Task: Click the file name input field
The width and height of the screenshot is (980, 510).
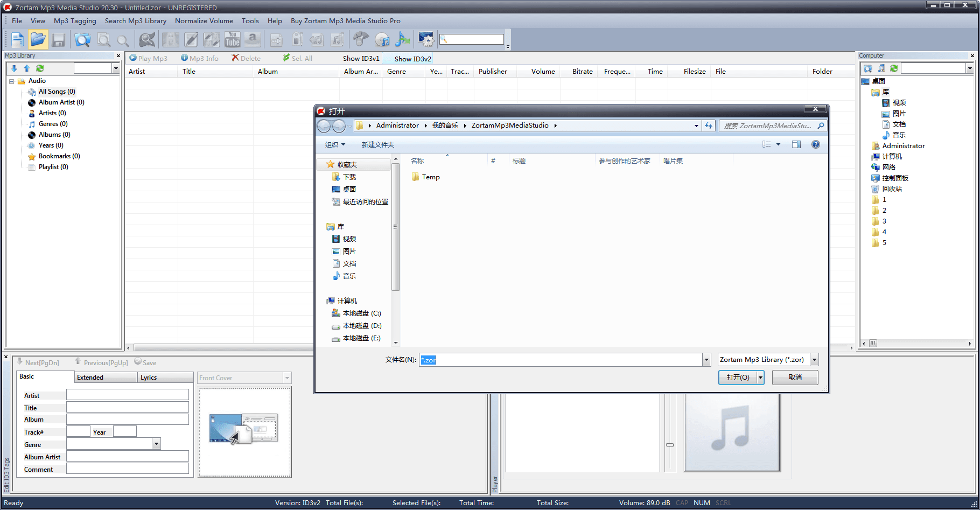Action: (561, 360)
